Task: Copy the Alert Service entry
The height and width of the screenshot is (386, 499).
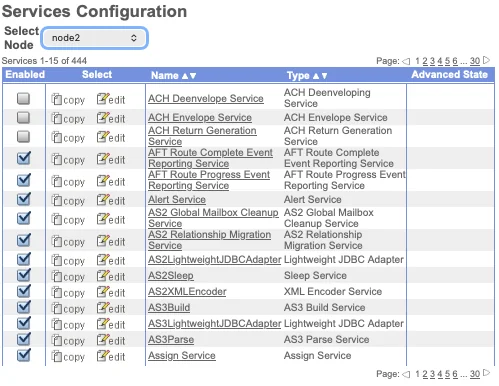Action: click(x=68, y=200)
